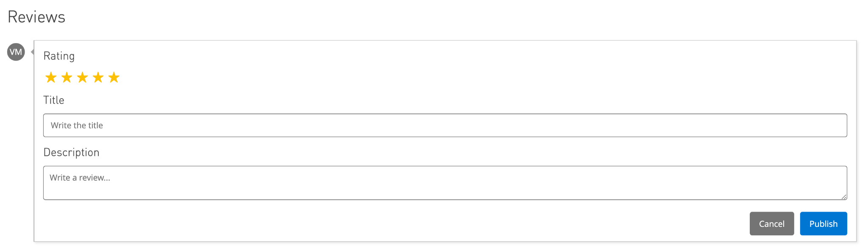Screen dimensions: 868x248
Task: Give a five-star rating
Action: click(x=114, y=77)
